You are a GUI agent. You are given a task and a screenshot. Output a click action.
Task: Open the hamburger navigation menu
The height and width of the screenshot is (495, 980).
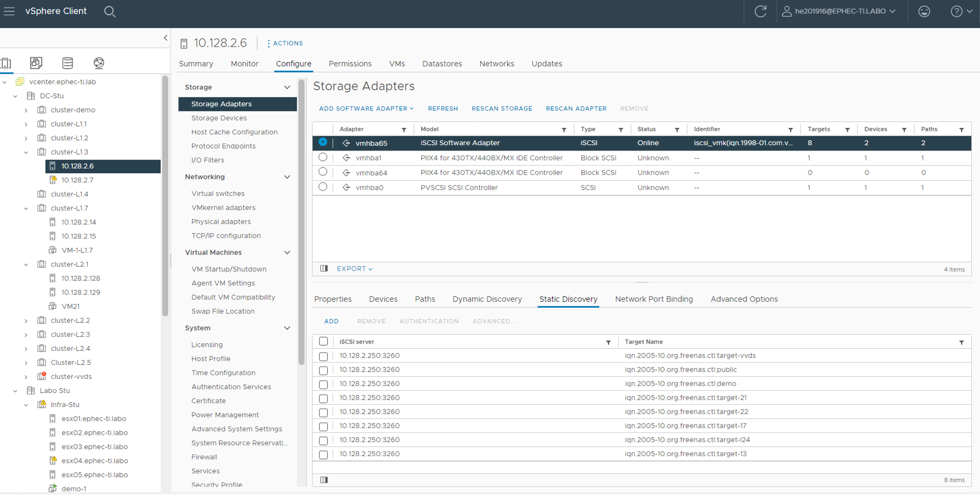pos(9,11)
